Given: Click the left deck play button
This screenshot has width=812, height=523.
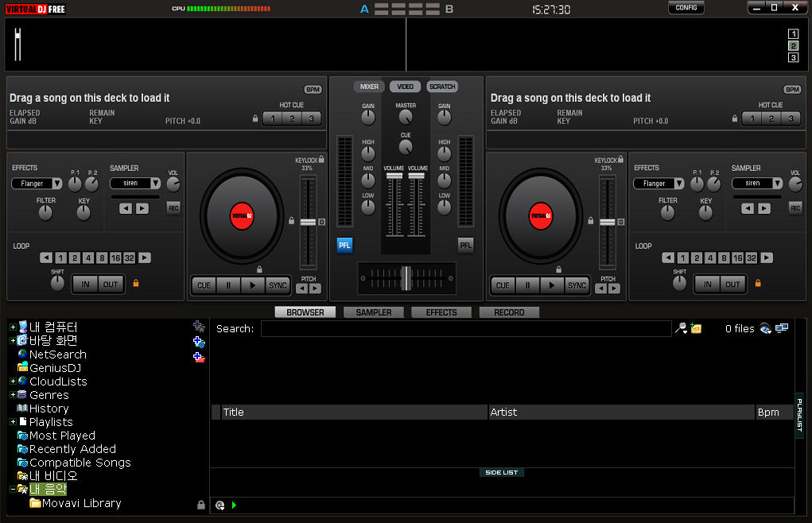Looking at the screenshot, I should [252, 285].
